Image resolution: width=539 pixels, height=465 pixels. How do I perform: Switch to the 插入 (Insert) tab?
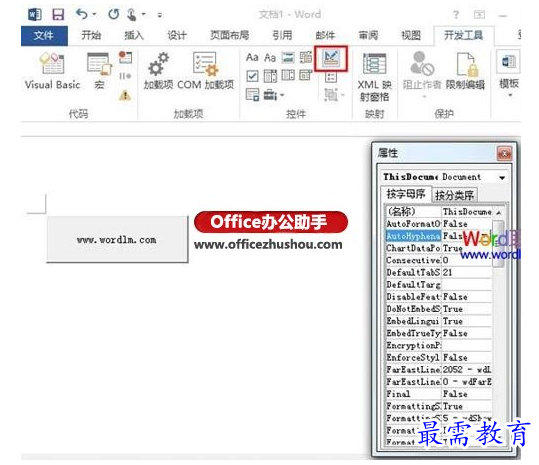coord(134,35)
